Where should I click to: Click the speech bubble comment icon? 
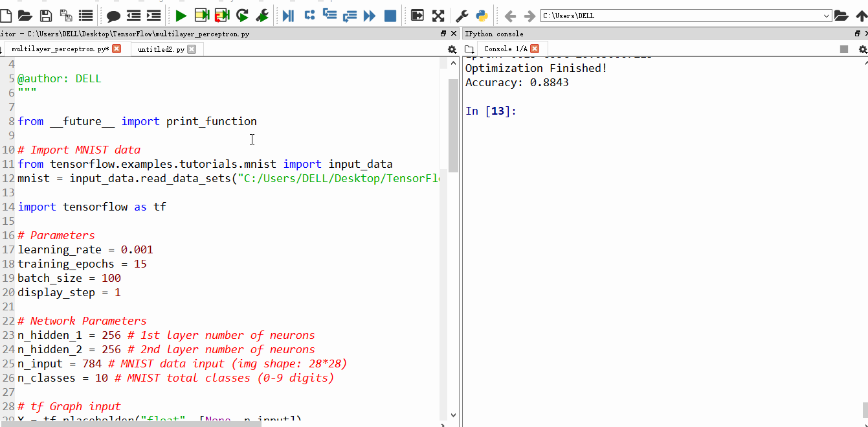[x=113, y=16]
